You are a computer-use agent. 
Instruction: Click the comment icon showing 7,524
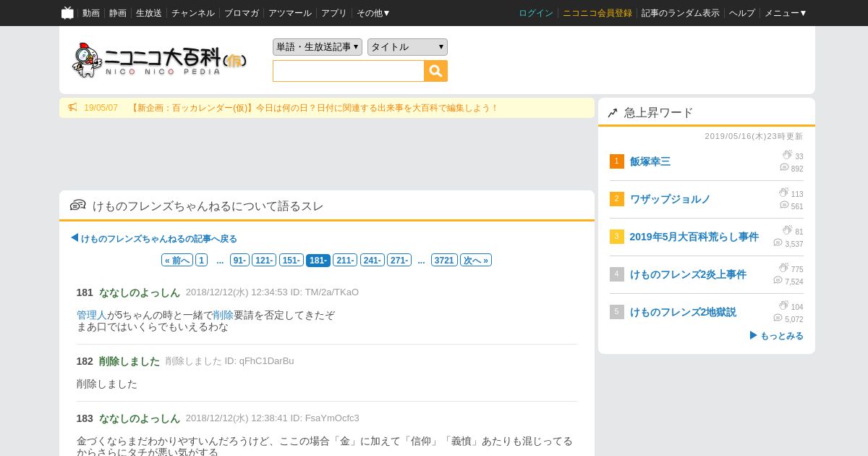(x=778, y=281)
